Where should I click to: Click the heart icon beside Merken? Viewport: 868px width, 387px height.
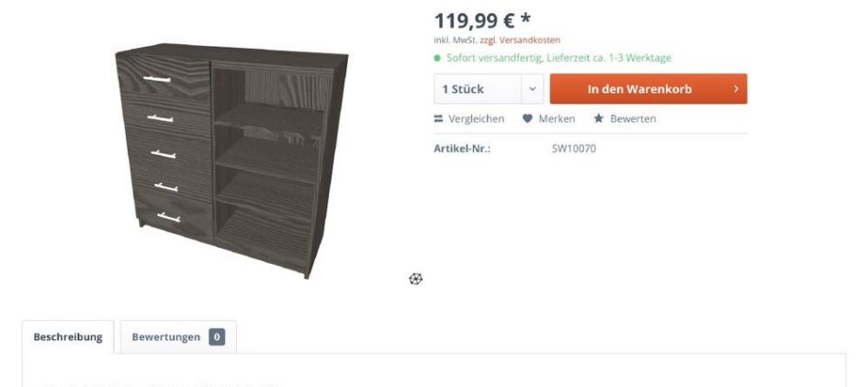pos(527,119)
